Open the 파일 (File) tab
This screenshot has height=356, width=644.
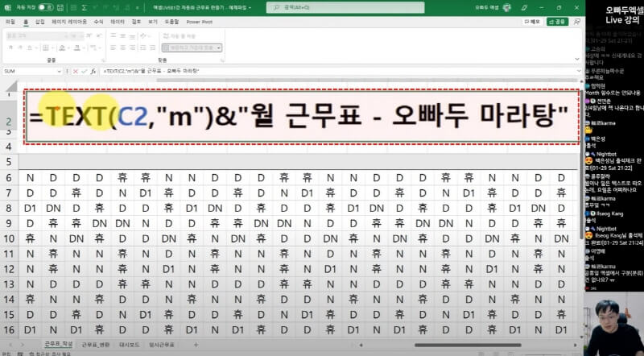[10, 22]
